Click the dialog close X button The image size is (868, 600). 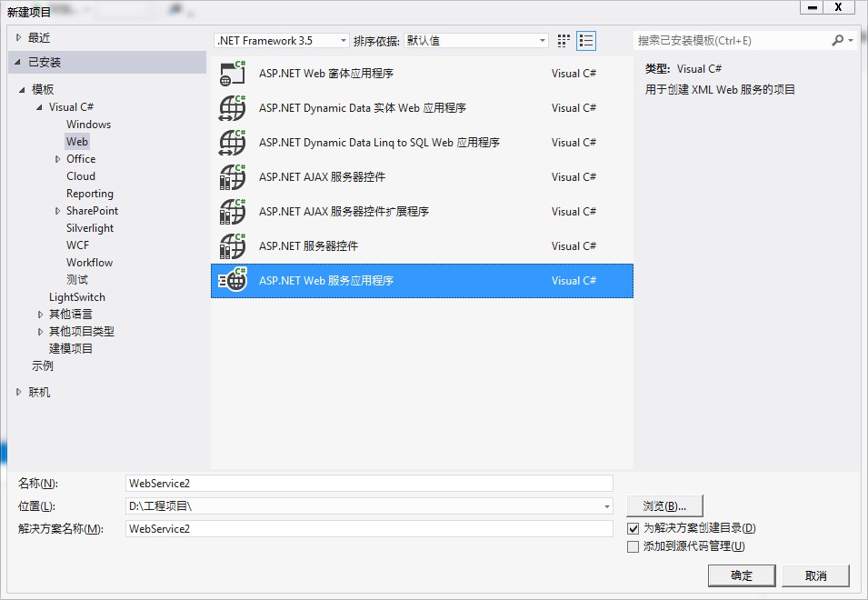pos(838,7)
